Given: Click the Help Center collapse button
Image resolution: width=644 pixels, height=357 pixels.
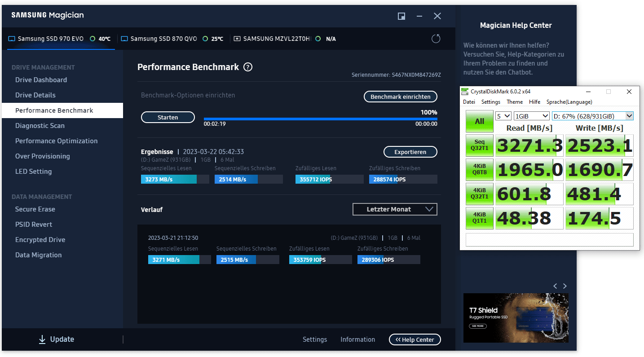Looking at the screenshot, I should tap(415, 339).
